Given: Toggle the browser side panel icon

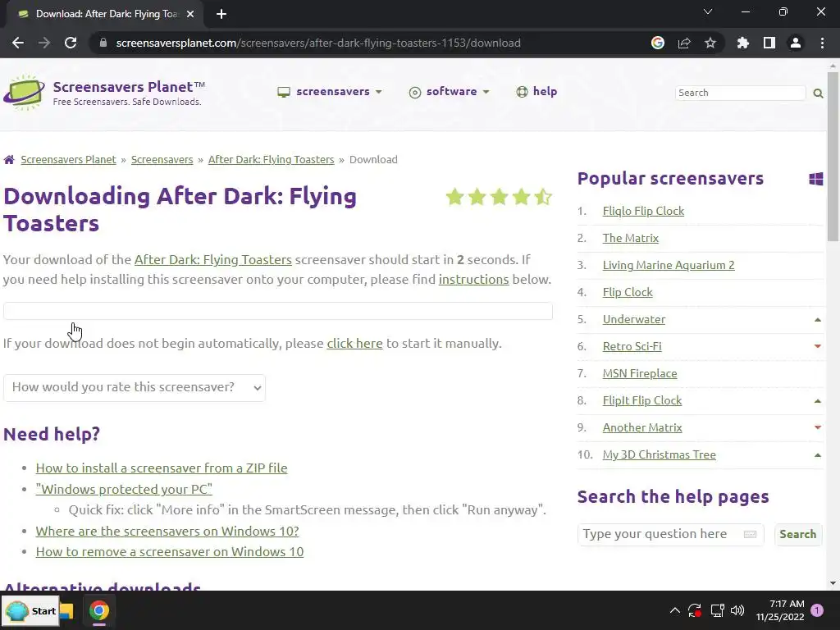Looking at the screenshot, I should (x=769, y=43).
